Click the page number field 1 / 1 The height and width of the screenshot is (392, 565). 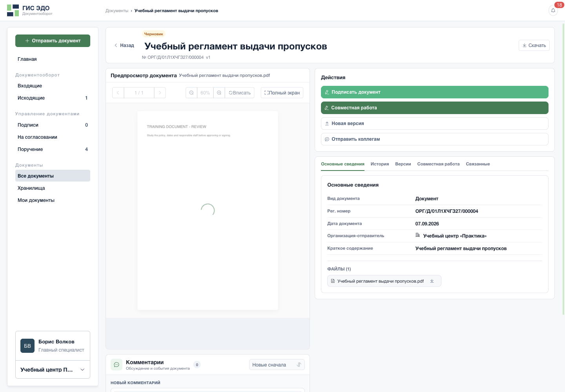coord(139,93)
